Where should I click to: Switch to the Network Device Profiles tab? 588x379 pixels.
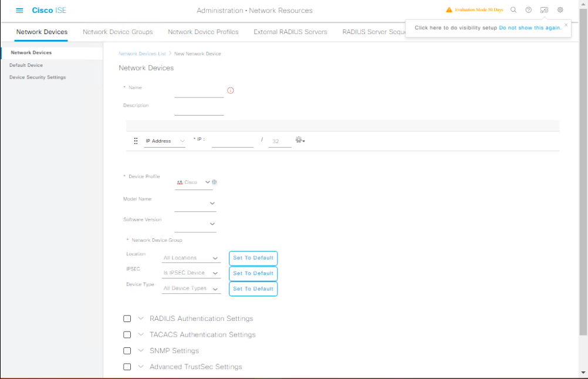(x=203, y=32)
